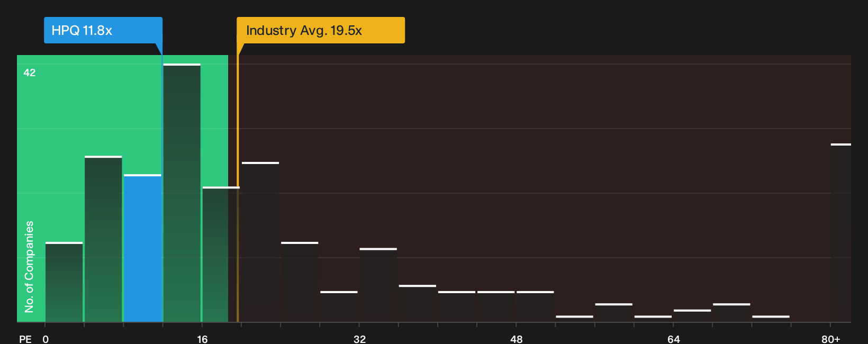Click the histogram bar starting at PE 32
The height and width of the screenshot is (344, 868).
coord(378,285)
